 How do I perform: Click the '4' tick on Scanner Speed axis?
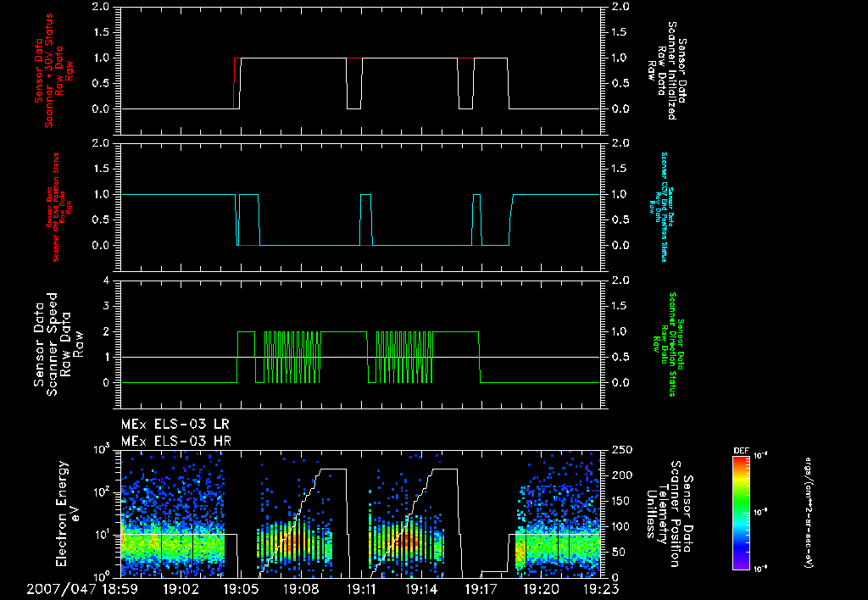pyautogui.click(x=106, y=281)
